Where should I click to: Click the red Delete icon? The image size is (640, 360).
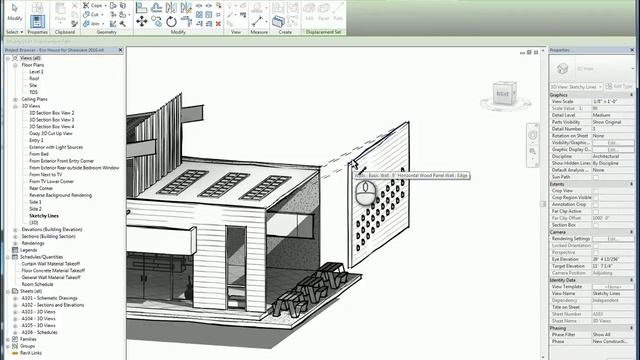point(218,24)
